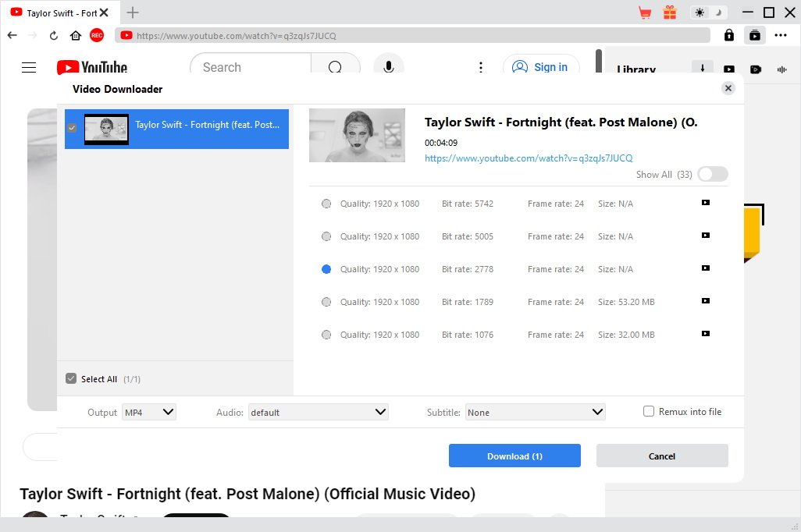Choose the 53.20 MB quality option

(326, 302)
